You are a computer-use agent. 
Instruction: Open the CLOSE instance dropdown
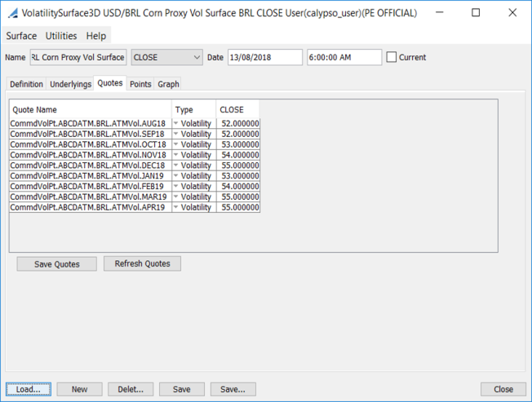(167, 57)
